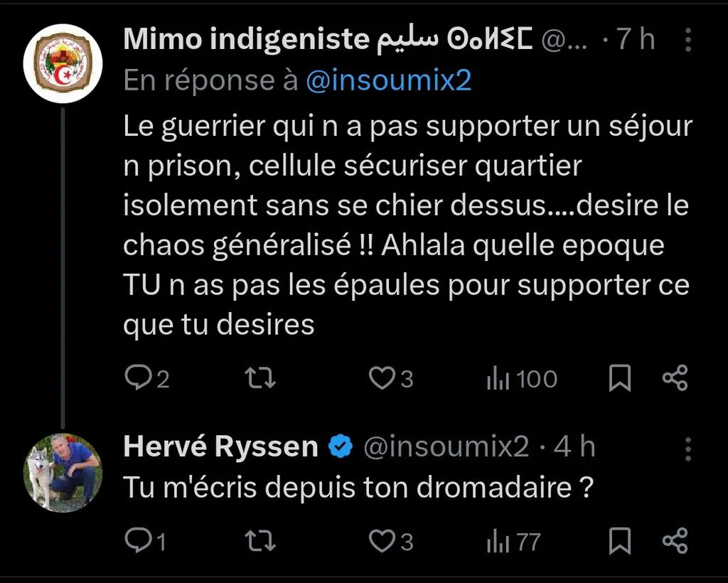Reply to Mimo indigeniste's tweet
This screenshot has width=728, height=583.
coord(146,378)
